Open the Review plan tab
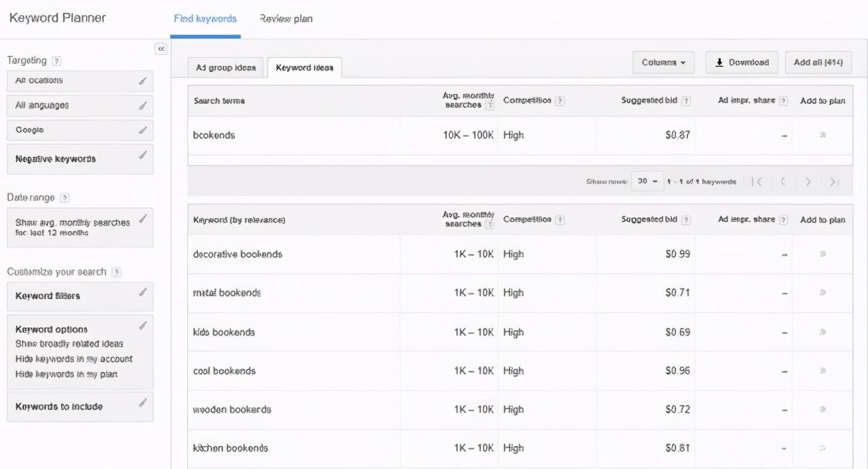The width and height of the screenshot is (868, 469). (286, 19)
